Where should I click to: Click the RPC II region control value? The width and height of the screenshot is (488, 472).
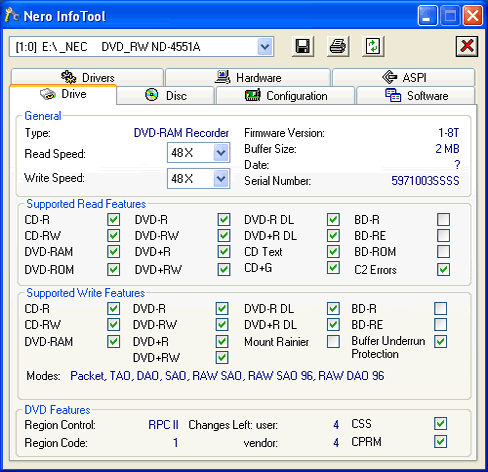[163, 425]
